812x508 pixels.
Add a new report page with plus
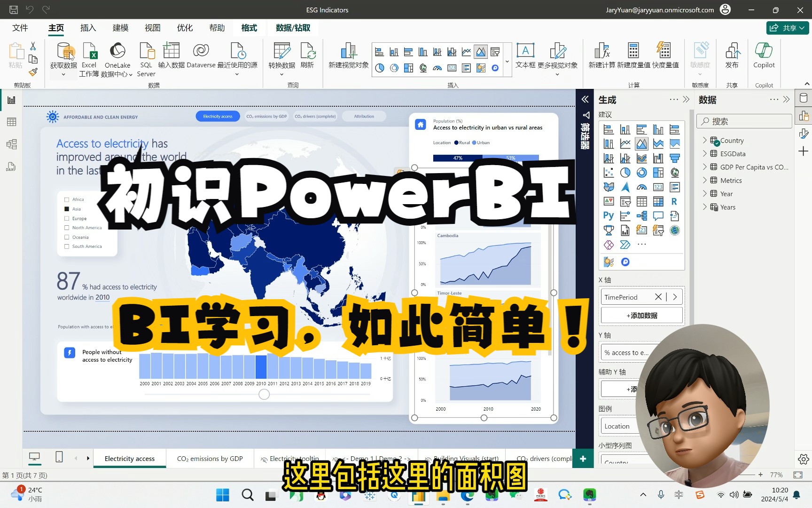pyautogui.click(x=583, y=459)
